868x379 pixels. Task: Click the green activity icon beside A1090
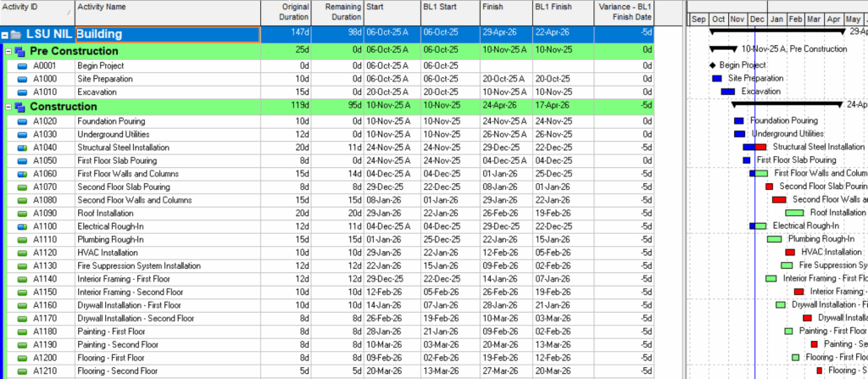(x=23, y=214)
